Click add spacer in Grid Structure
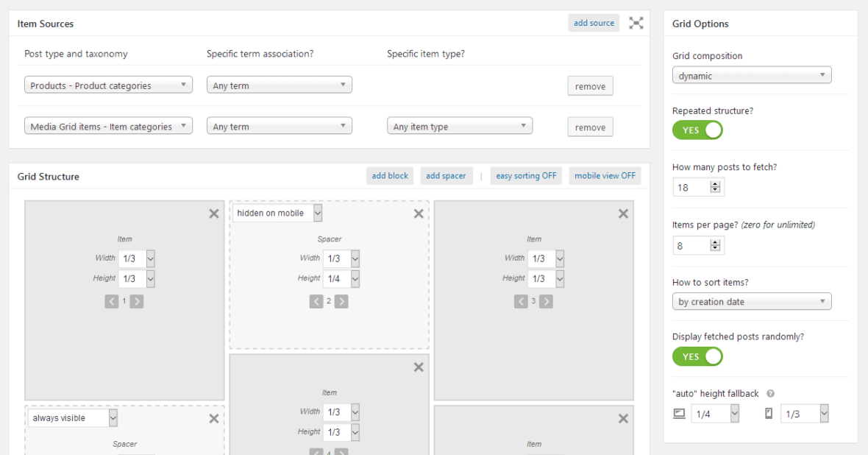Screen dimensions: 868x455 coord(446,176)
